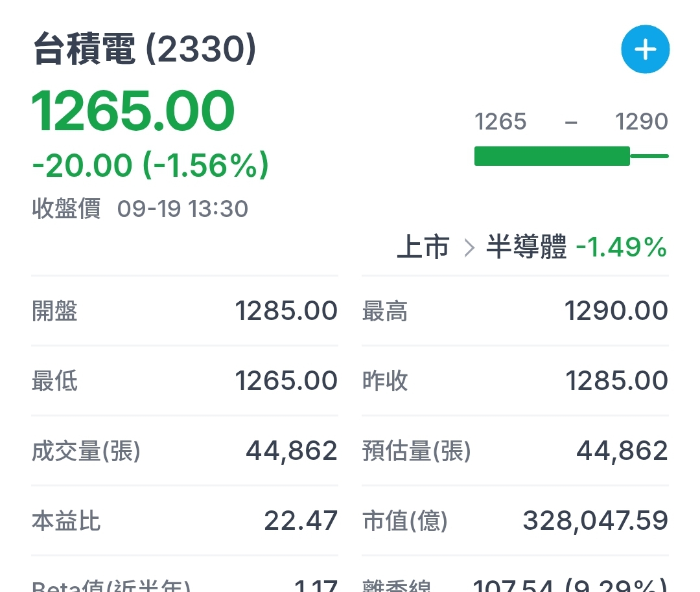Viewport: 700px width, 592px height.
Task: Select the 市值(億) 328,047.59 row
Action: tap(515, 521)
